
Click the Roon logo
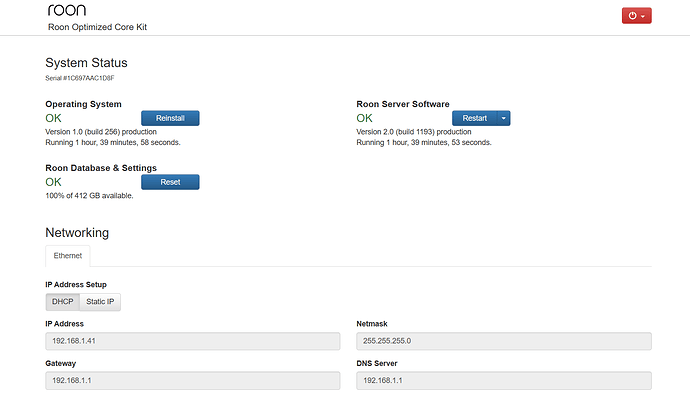(67, 10)
